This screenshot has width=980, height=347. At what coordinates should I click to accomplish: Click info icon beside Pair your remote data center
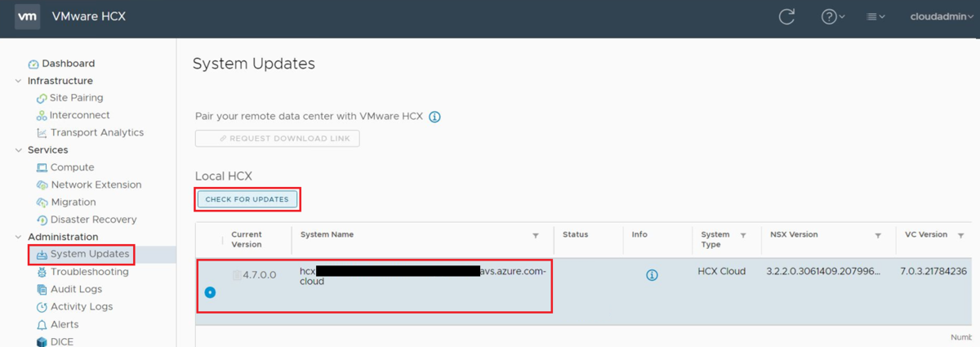(434, 117)
